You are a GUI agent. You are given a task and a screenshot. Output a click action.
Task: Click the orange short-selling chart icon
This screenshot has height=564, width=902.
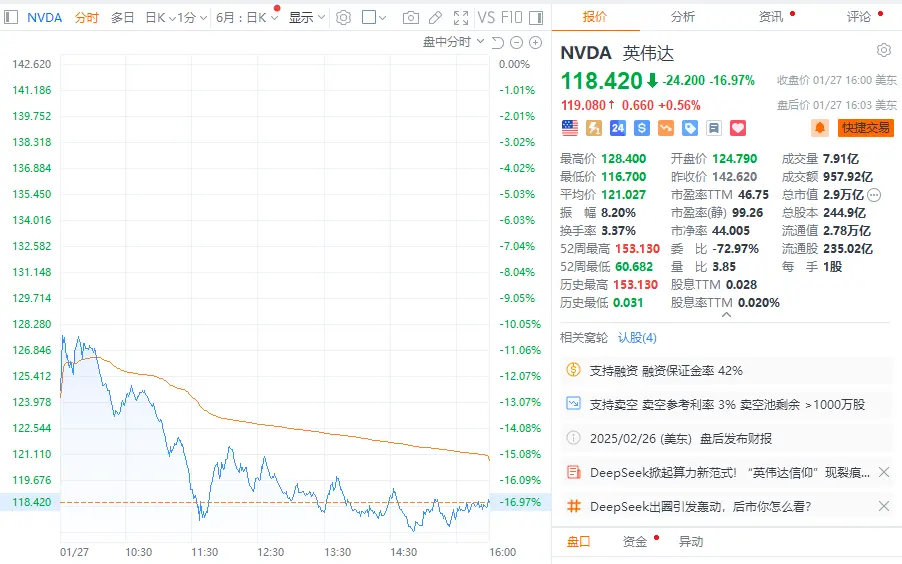click(666, 128)
